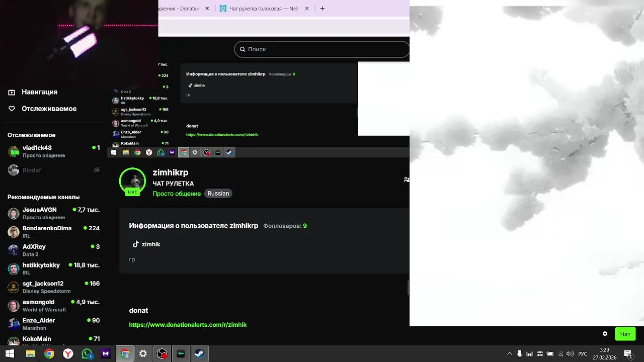Viewport: 644px width, 362px height.
Task: Open the KokoMain channel
Action: coord(54,340)
